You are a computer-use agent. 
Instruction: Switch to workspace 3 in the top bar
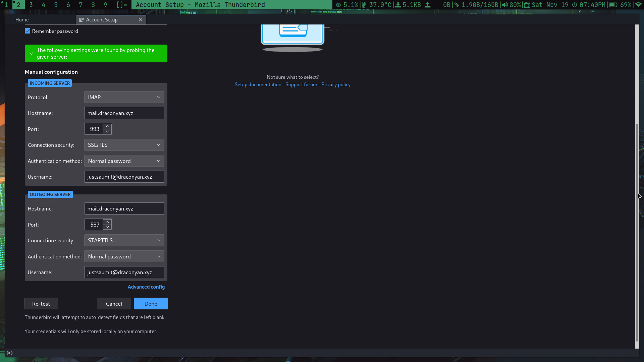[31, 5]
